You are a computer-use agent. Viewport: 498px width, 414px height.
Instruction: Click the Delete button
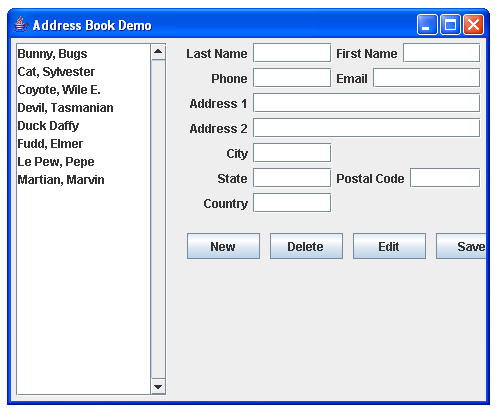pyautogui.click(x=306, y=246)
